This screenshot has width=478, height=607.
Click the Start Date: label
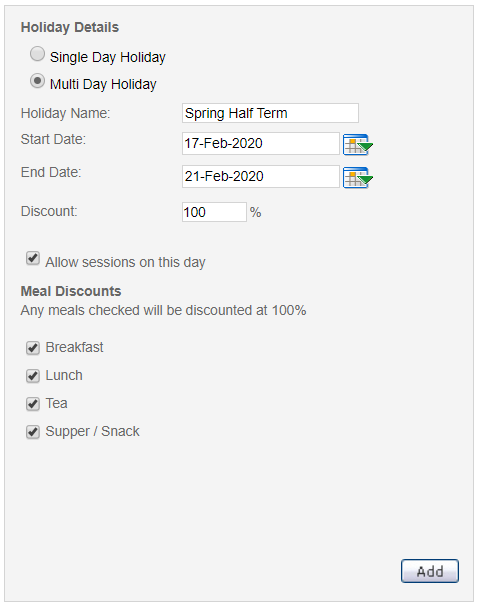pyautogui.click(x=53, y=139)
